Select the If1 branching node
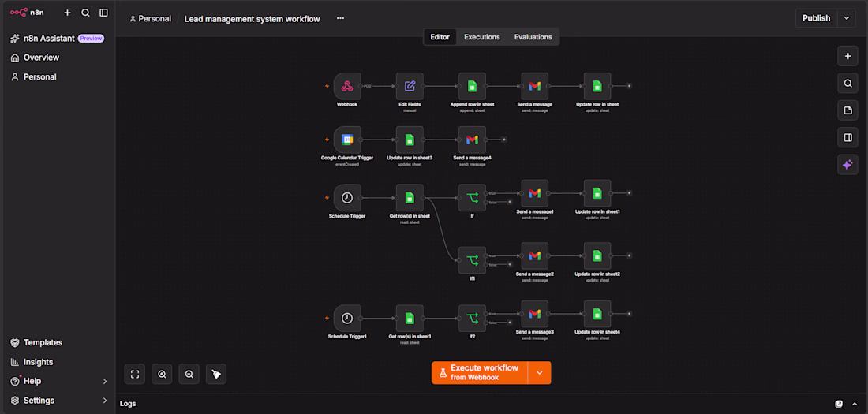The image size is (868, 414). (472, 260)
